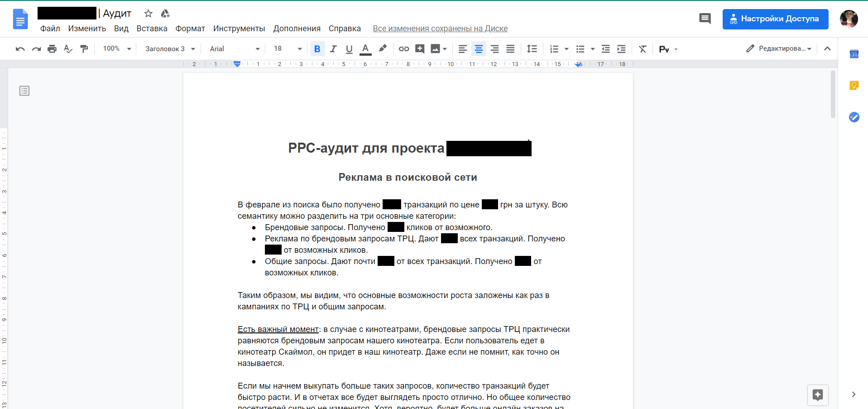Viewport: 868px width, 409px height.
Task: Open comment history icon in header
Action: (x=705, y=19)
